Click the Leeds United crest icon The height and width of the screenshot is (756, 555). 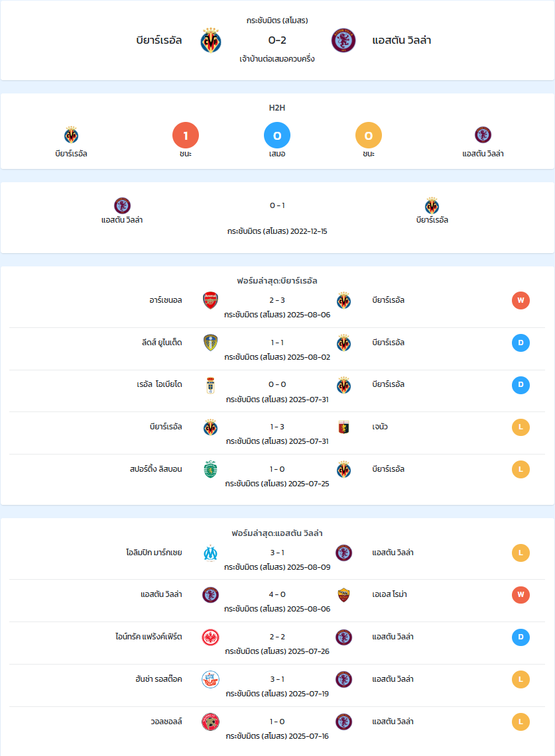click(x=210, y=343)
